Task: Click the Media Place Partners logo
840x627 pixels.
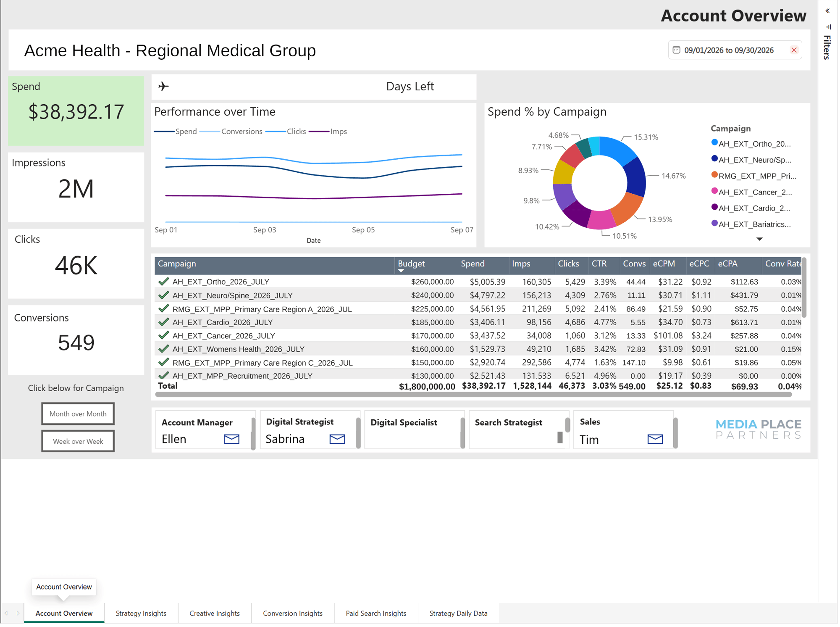Action: 759,429
